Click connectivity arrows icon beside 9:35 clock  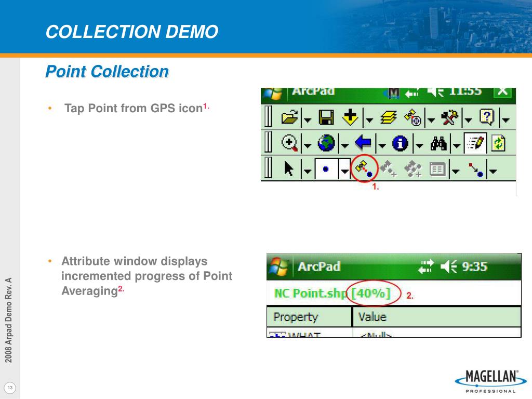426,267
